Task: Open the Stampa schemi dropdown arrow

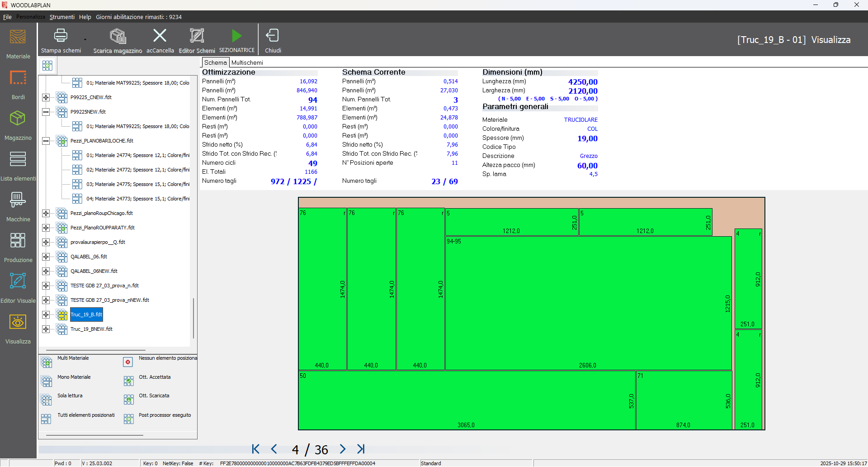Action: click(x=85, y=40)
